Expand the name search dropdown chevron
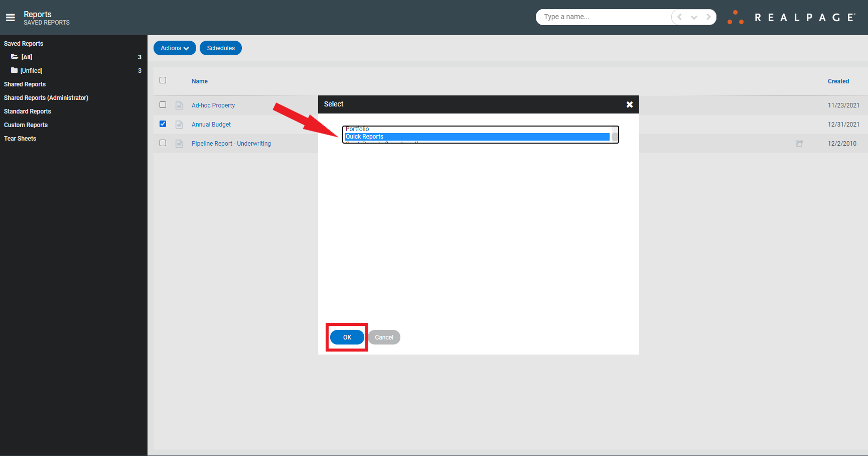868x456 pixels. (x=694, y=17)
